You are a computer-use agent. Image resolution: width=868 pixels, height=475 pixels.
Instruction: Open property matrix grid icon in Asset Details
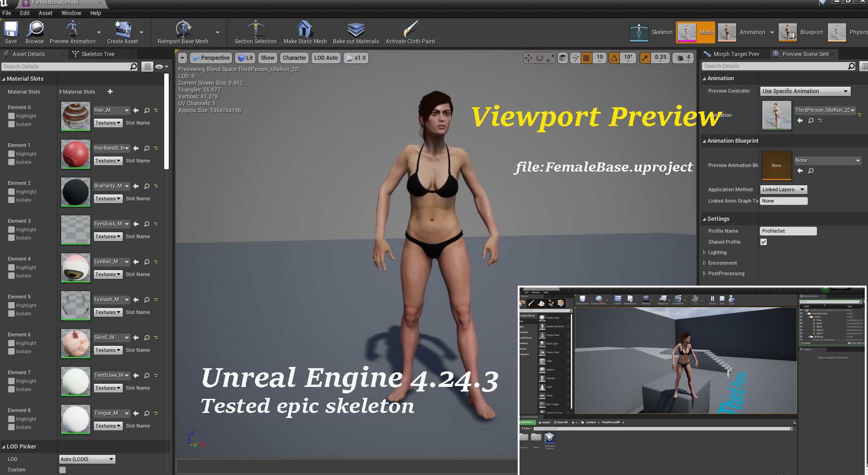click(147, 67)
